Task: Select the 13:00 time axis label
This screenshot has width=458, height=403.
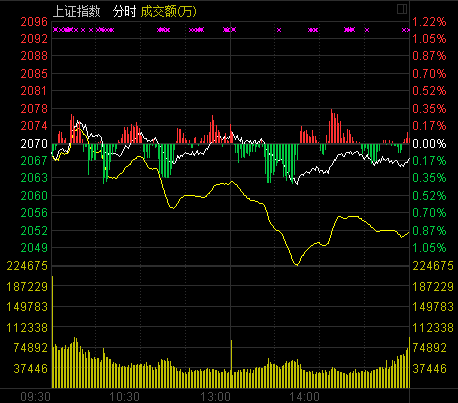Action: pyautogui.click(x=215, y=397)
